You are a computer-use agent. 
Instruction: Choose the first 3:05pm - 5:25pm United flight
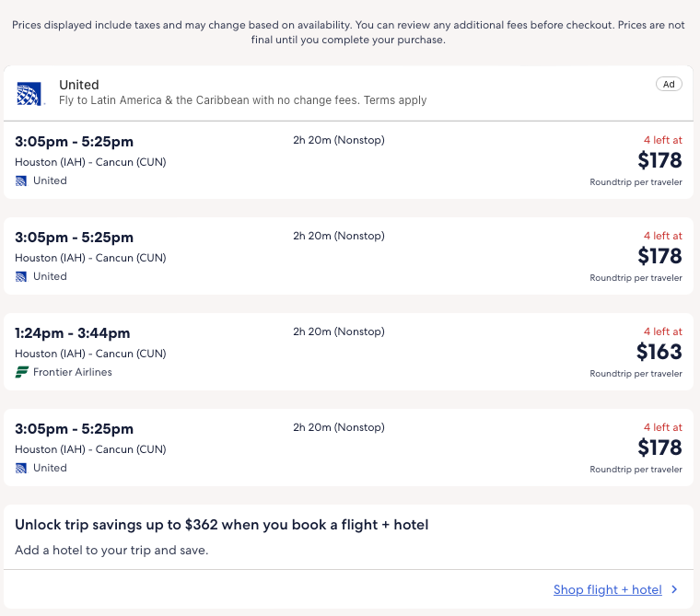coord(75,142)
